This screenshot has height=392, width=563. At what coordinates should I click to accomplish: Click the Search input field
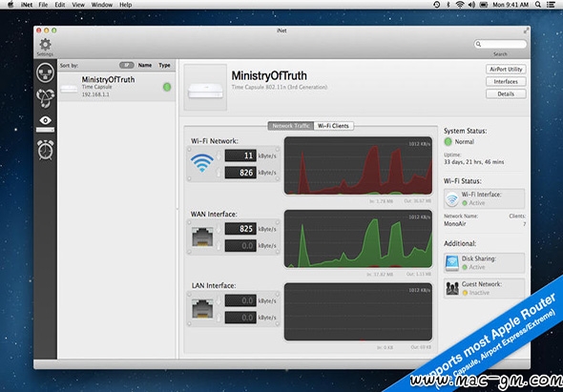click(x=501, y=44)
